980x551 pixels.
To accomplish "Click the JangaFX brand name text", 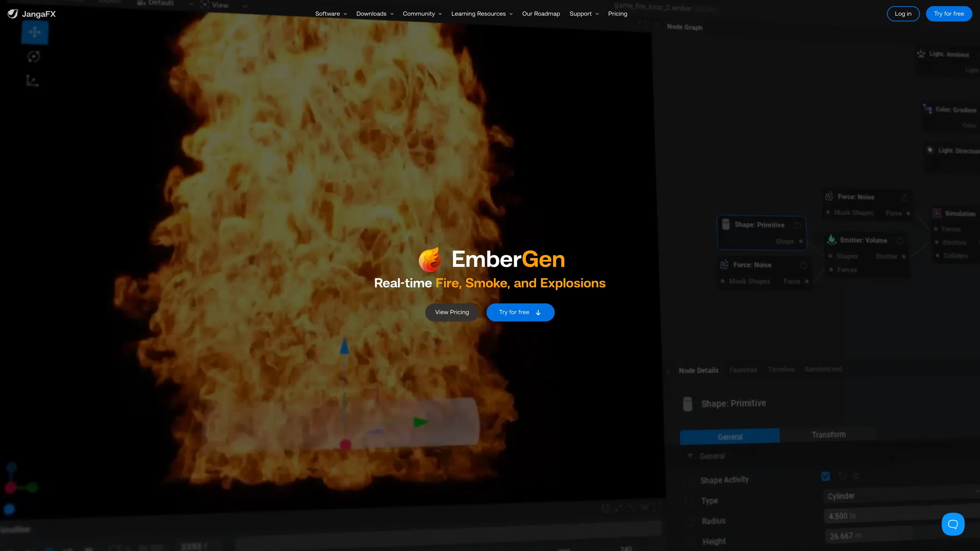I will (39, 14).
